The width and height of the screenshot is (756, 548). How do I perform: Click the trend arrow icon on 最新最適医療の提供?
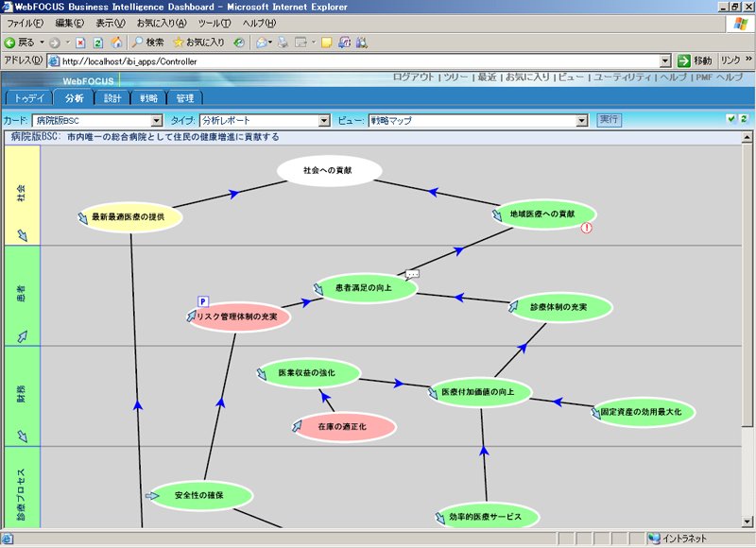coord(83,218)
